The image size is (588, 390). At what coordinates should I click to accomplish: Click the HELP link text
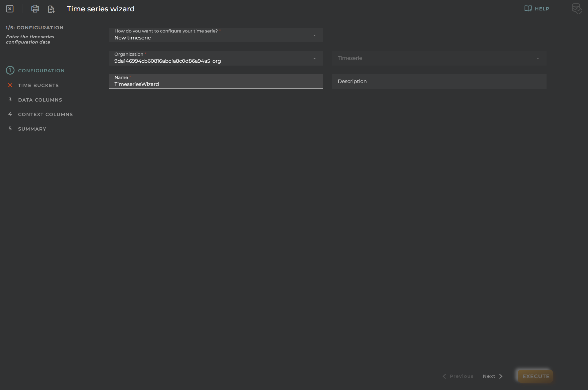[x=542, y=9]
